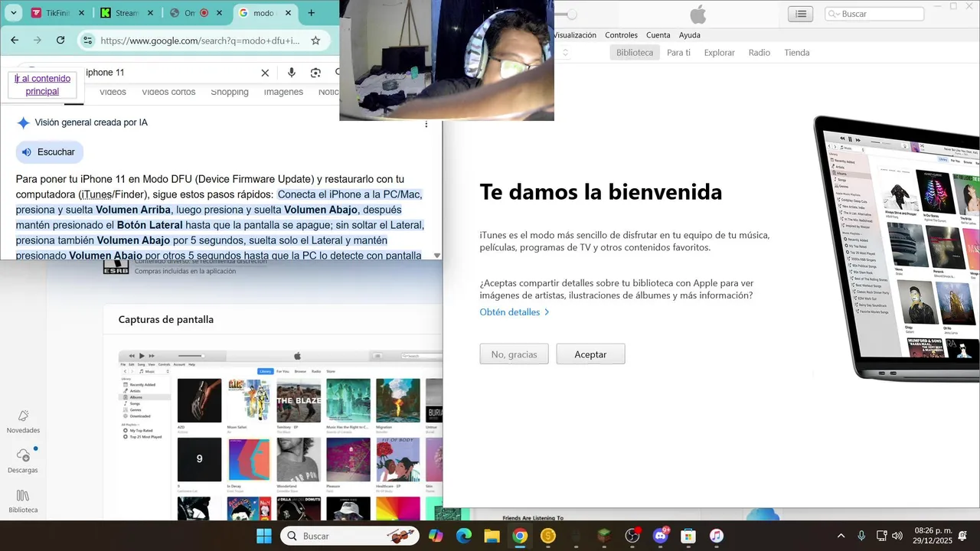Open Microsoft Store from the taskbar
The height and width of the screenshot is (551, 980).
point(688,536)
